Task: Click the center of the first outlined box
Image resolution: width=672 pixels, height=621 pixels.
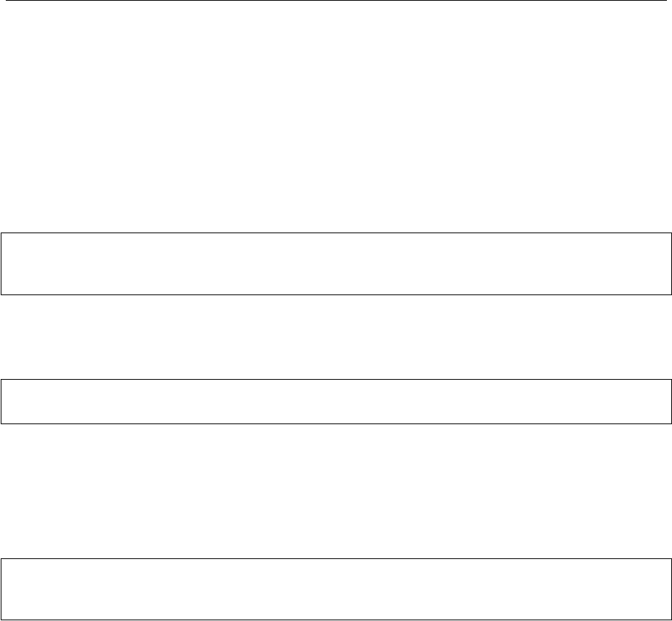Action: 335,264
